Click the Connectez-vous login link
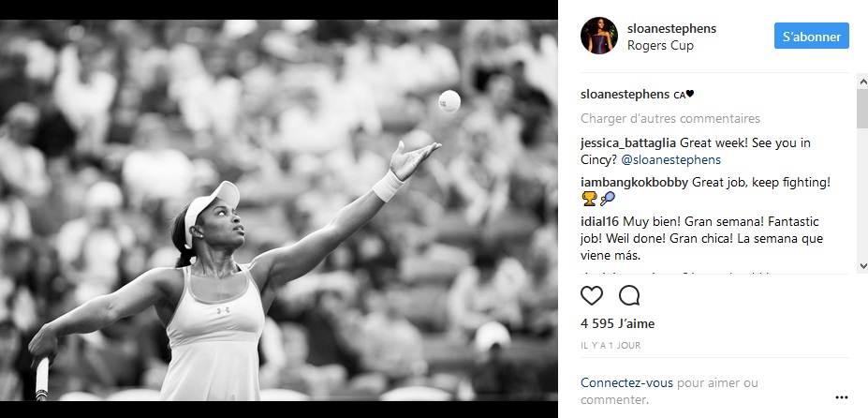Viewport: 868px width, 418px height. click(x=626, y=382)
